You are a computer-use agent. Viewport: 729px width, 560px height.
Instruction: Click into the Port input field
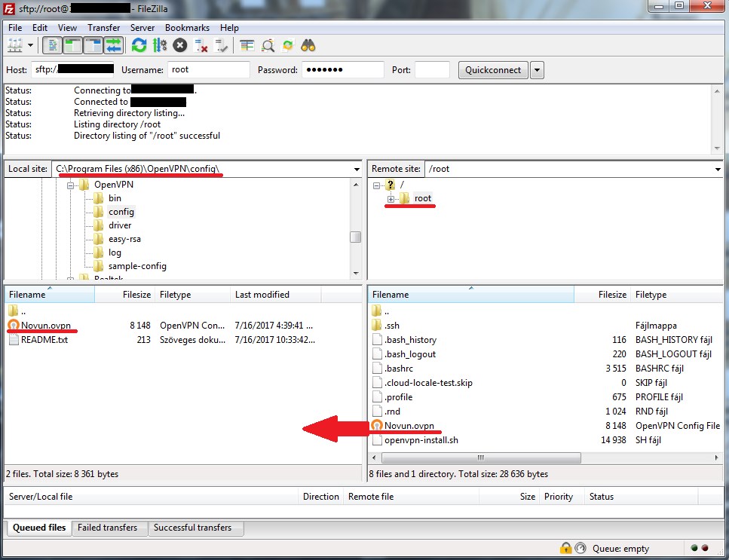point(432,70)
